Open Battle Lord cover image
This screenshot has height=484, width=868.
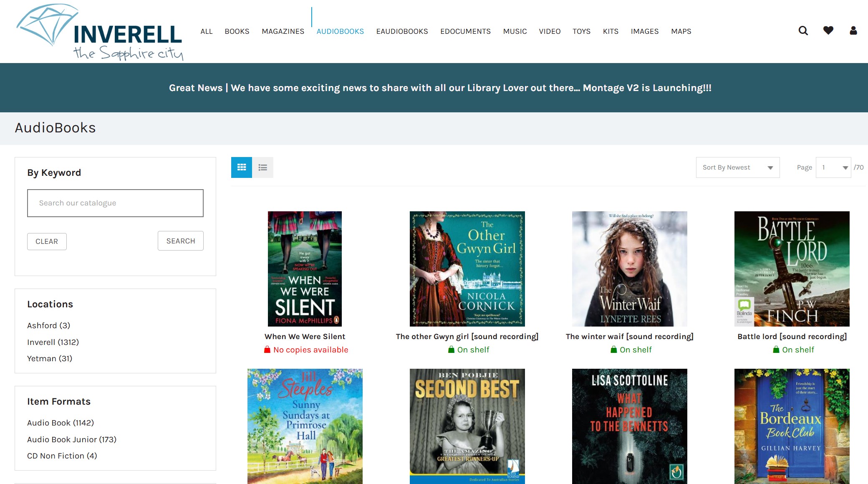[792, 269]
